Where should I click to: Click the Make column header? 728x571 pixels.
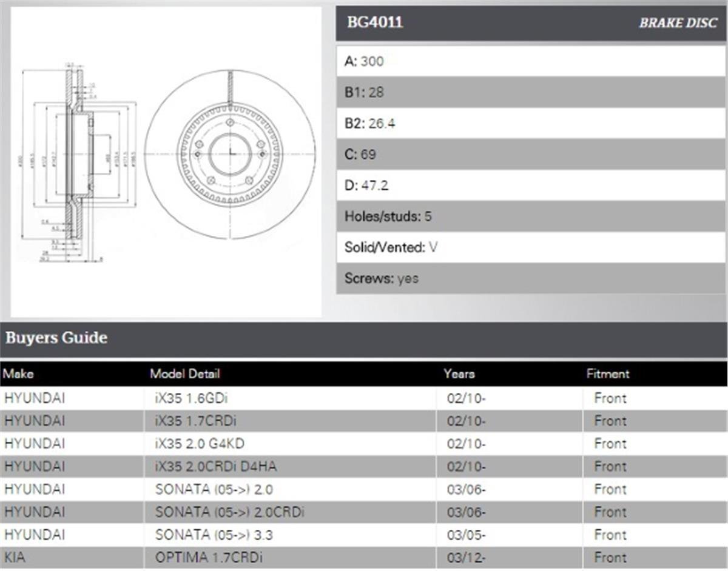(18, 373)
